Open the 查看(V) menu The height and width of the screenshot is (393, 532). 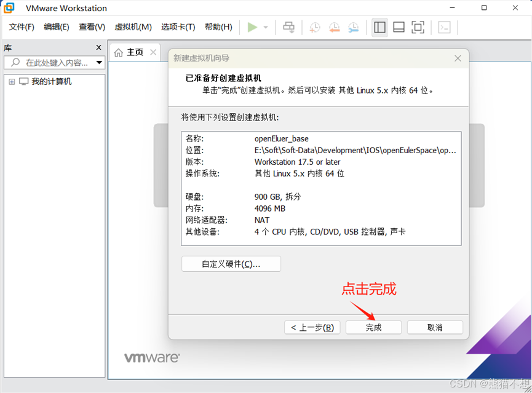coord(92,27)
